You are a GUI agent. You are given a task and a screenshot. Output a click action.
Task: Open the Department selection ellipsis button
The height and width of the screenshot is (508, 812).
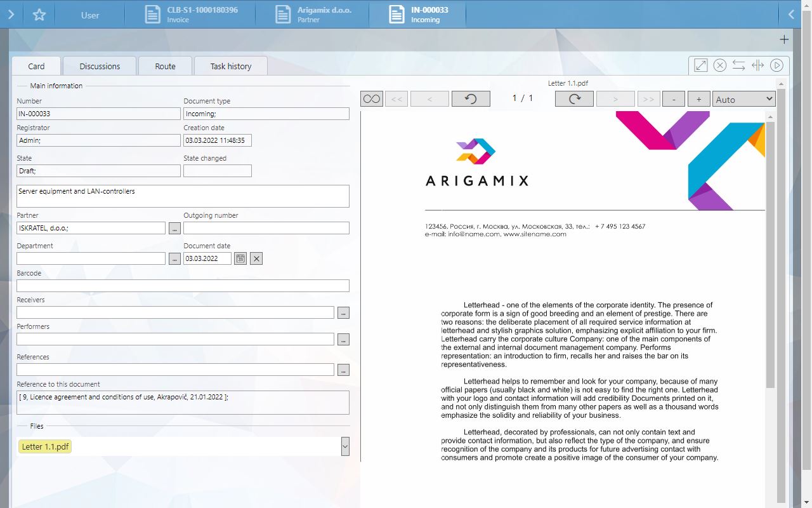174,258
